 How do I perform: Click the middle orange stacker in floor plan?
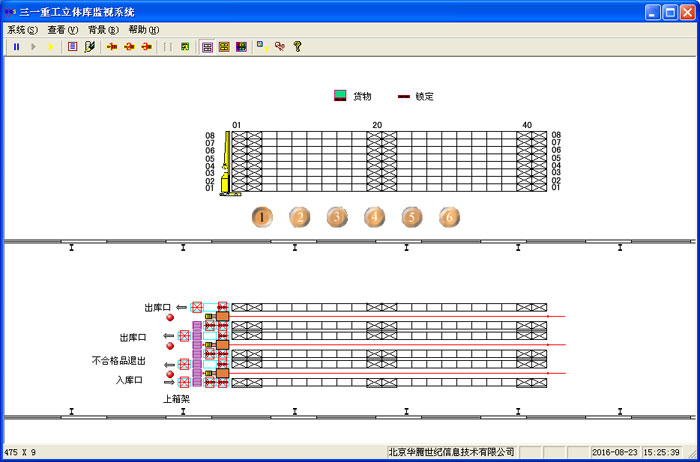pos(222,345)
